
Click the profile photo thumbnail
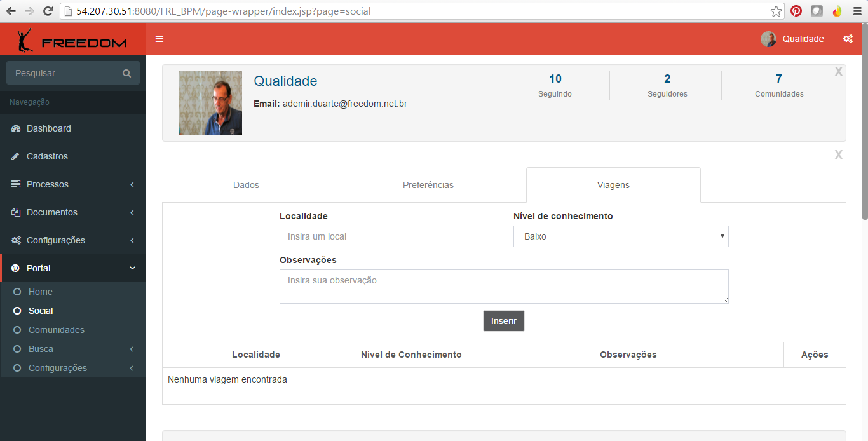210,103
